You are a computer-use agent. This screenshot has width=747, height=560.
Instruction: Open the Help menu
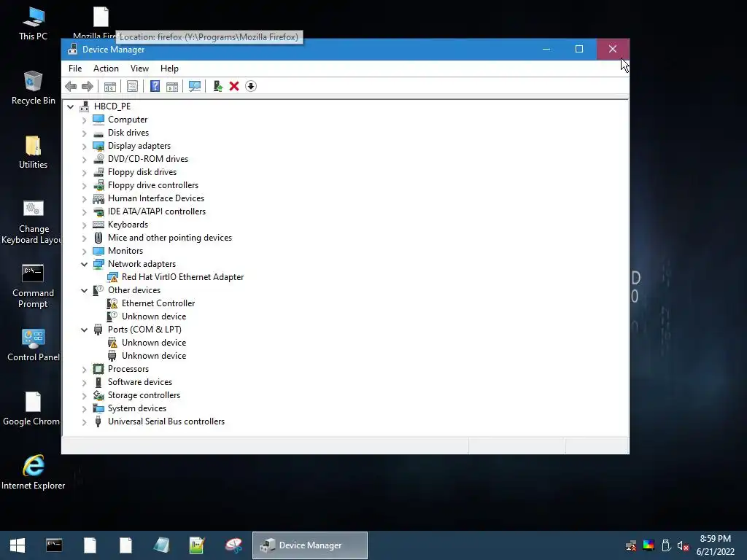tap(169, 69)
